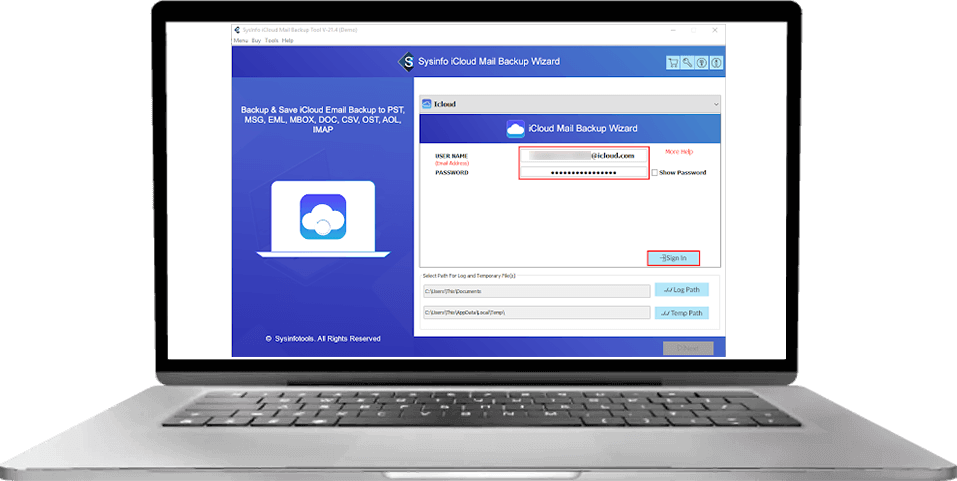The height and width of the screenshot is (481, 957).
Task: Click the log path Documents text field
Action: (536, 291)
